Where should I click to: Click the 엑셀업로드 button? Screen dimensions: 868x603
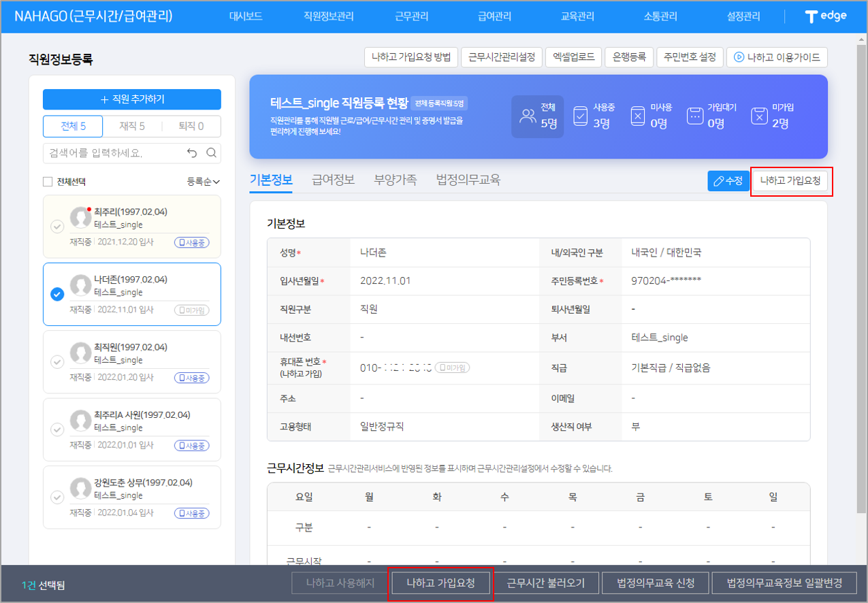573,57
